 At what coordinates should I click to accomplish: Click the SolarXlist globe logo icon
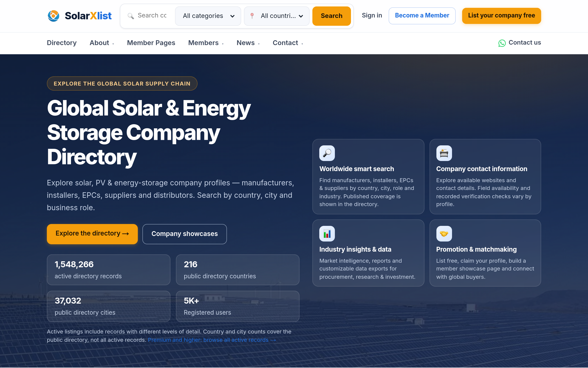[54, 16]
